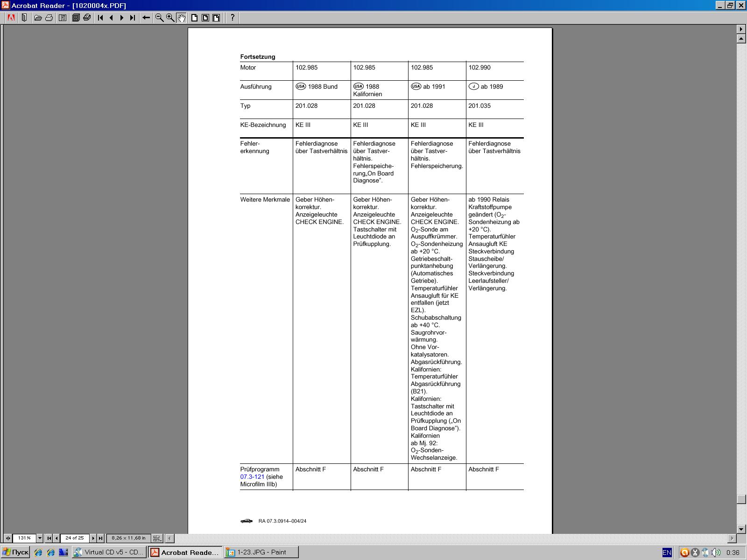Click the EN language indicator
Viewport: 747px width, 560px height.
(x=667, y=553)
